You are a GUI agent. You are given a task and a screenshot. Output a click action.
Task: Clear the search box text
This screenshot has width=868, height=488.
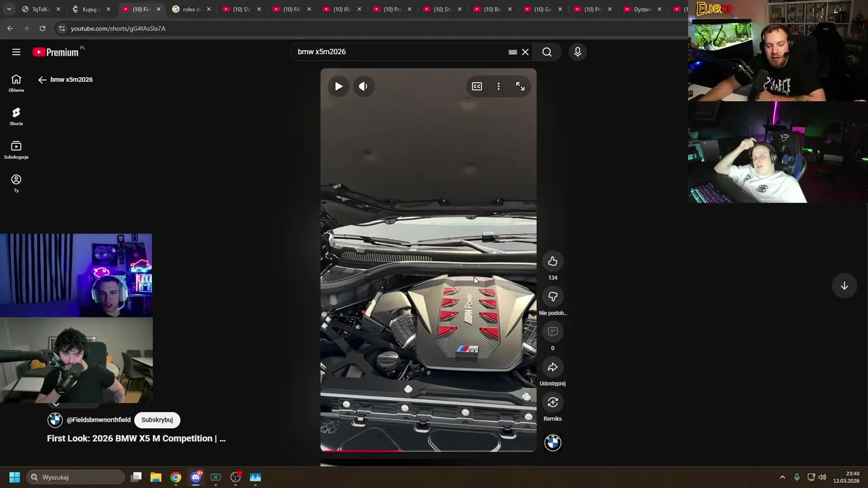[525, 52]
